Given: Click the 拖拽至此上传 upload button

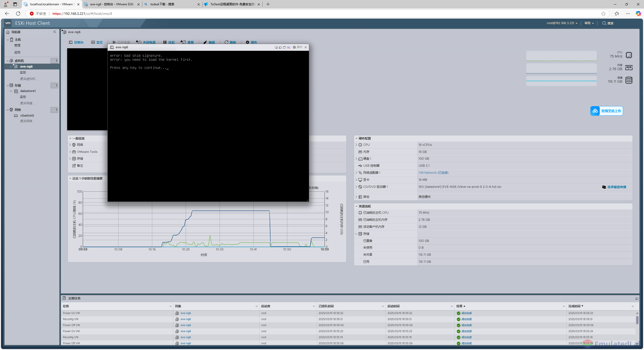Looking at the screenshot, I should (x=607, y=111).
